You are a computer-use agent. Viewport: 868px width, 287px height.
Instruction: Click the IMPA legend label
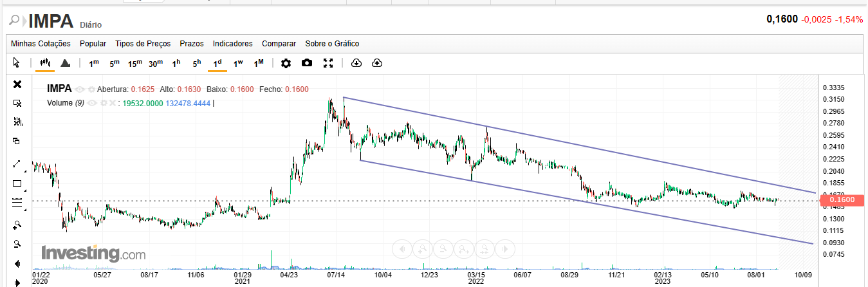pos(59,89)
